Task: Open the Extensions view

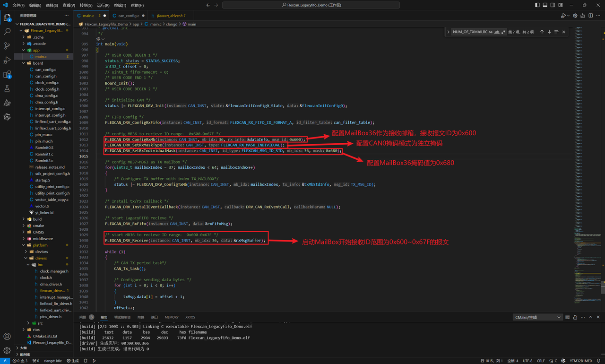Action: [7, 74]
